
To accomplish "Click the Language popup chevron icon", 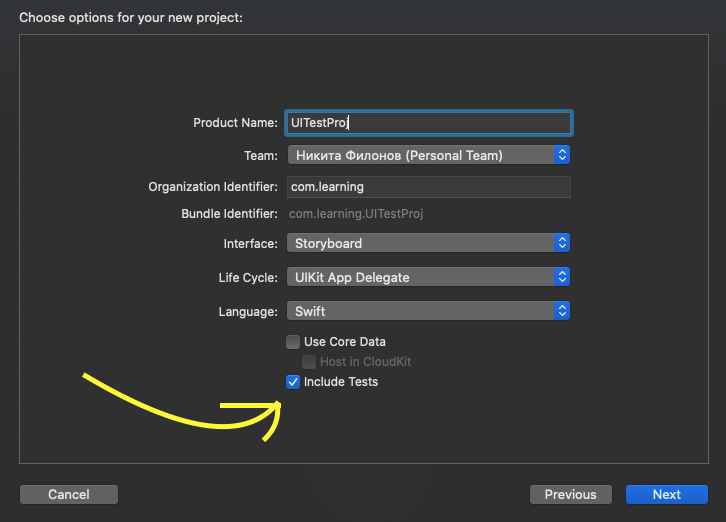I will pyautogui.click(x=562, y=311).
